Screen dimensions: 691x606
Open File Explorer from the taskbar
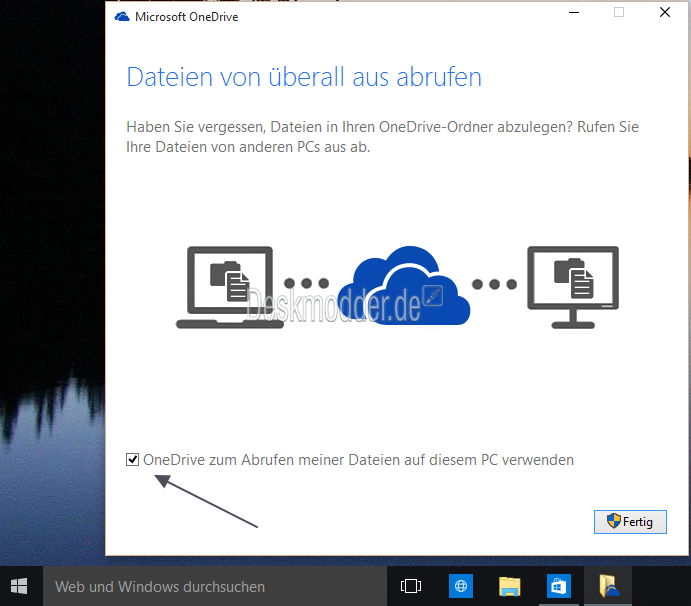[509, 586]
